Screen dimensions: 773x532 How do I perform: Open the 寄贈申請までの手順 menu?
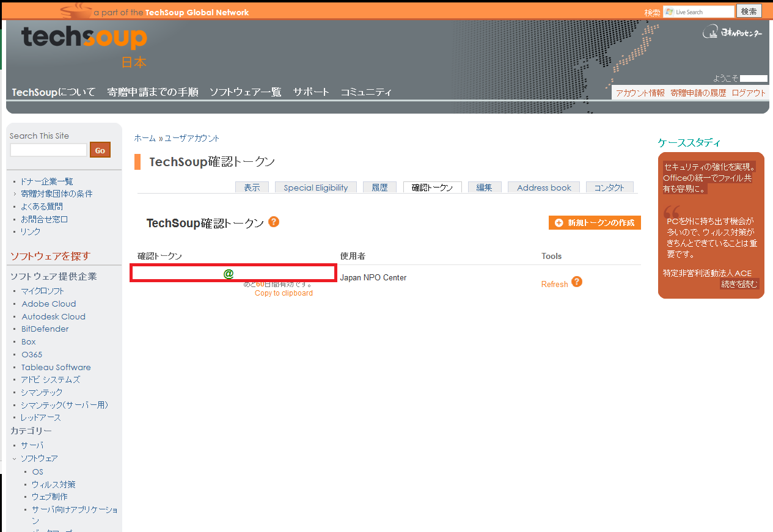coord(153,92)
